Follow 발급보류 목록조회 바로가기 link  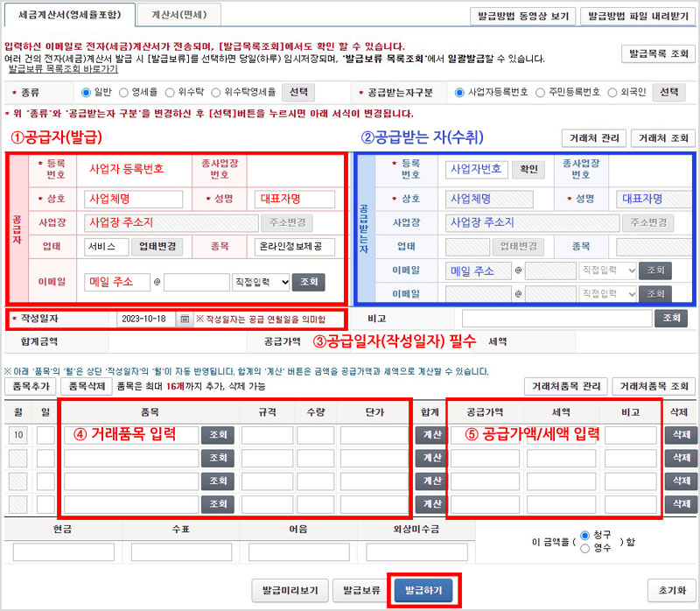63,69
